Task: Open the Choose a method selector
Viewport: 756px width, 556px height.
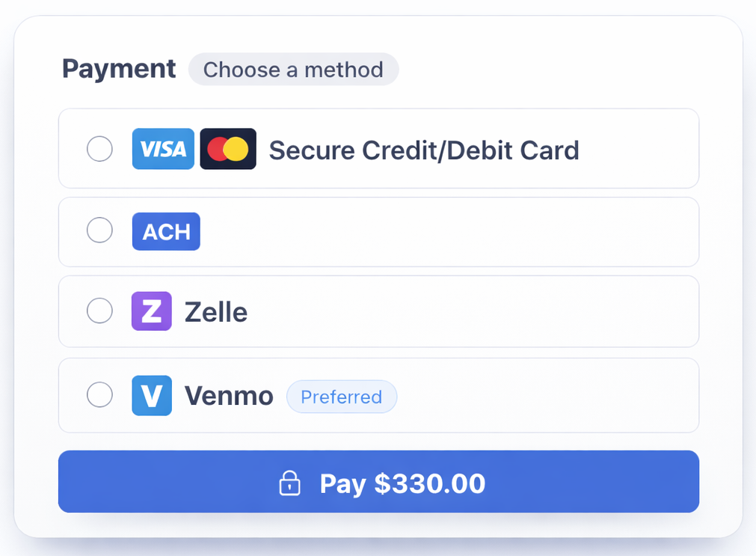Action: coord(293,70)
